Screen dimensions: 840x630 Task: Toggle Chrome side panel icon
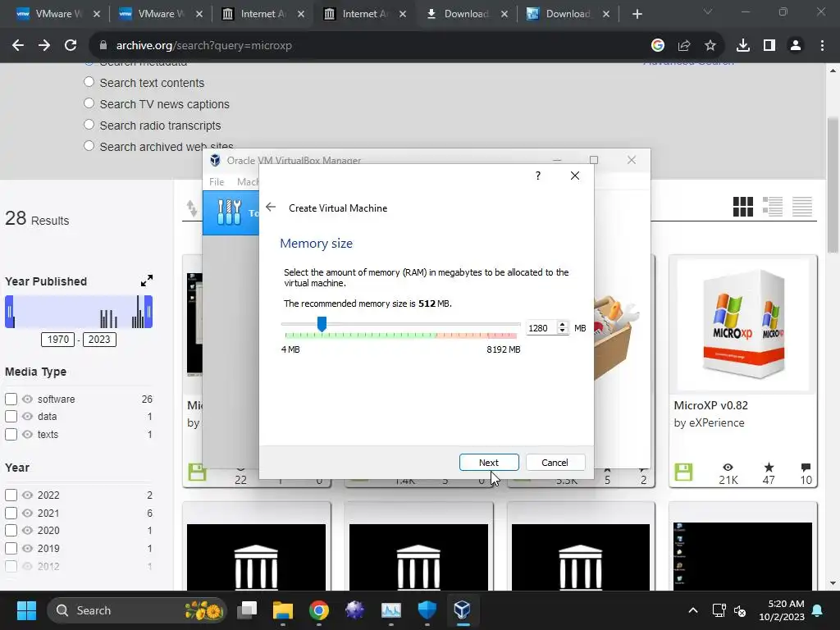pos(769,46)
